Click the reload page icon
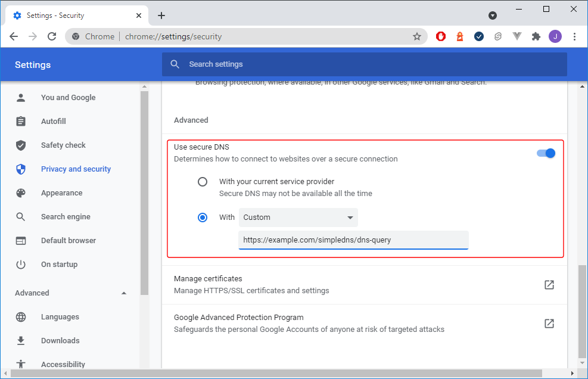This screenshot has height=379, width=588. [52, 36]
